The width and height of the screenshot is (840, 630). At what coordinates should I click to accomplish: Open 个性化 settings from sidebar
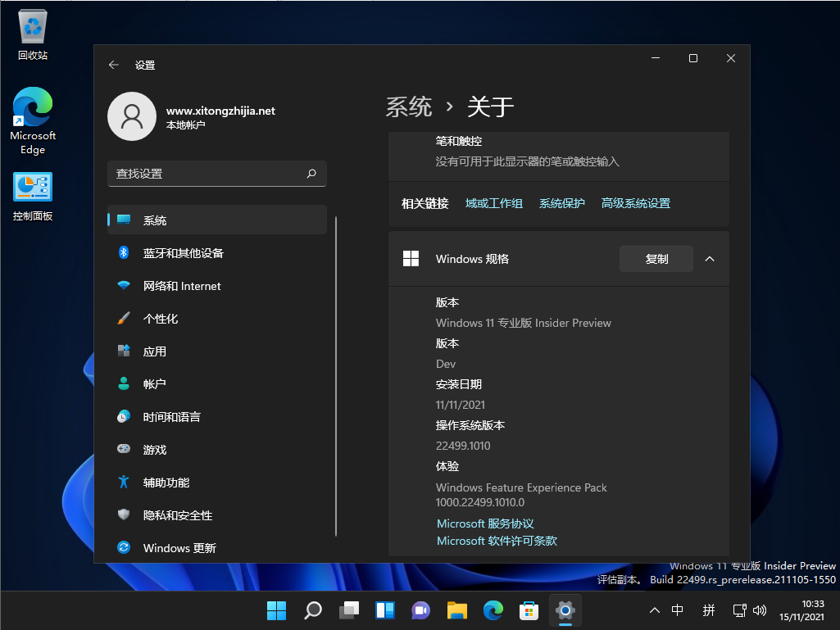click(164, 318)
